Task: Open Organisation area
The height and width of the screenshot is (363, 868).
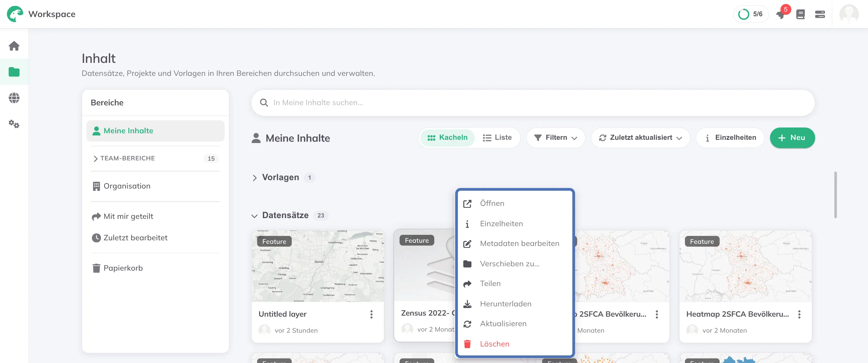Action: coord(155,186)
